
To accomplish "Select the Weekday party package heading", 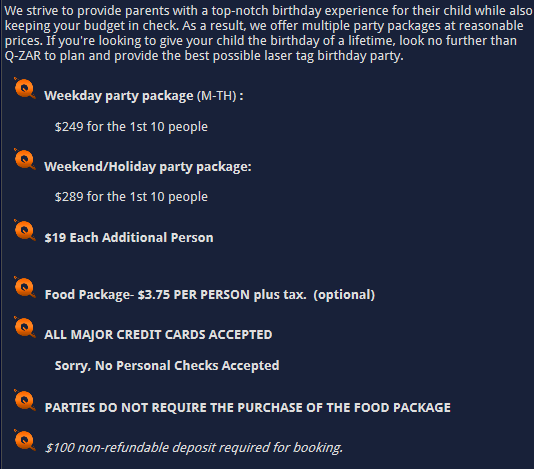I will pyautogui.click(x=119, y=96).
